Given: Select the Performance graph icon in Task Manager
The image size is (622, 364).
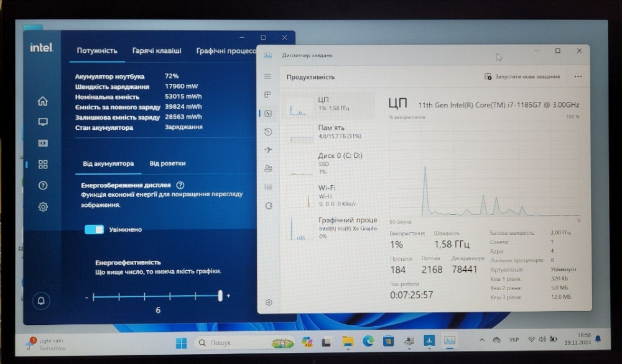Looking at the screenshot, I should [x=268, y=112].
